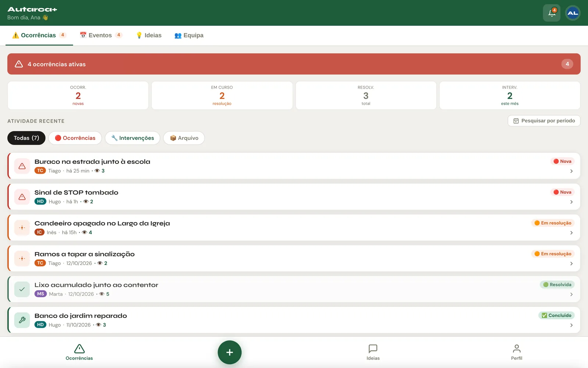588x368 pixels.
Task: Filter activity by Ocorrências chip
Action: [x=75, y=138]
